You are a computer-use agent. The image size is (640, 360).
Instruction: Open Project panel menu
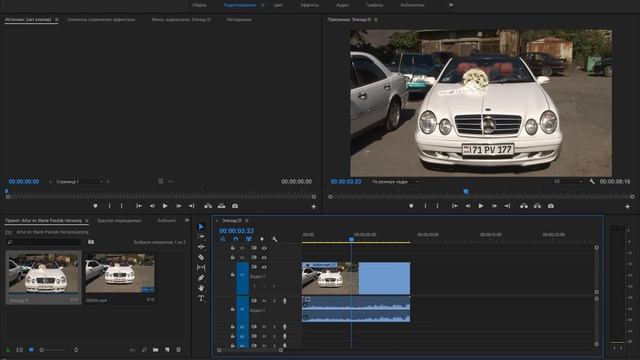[87, 221]
